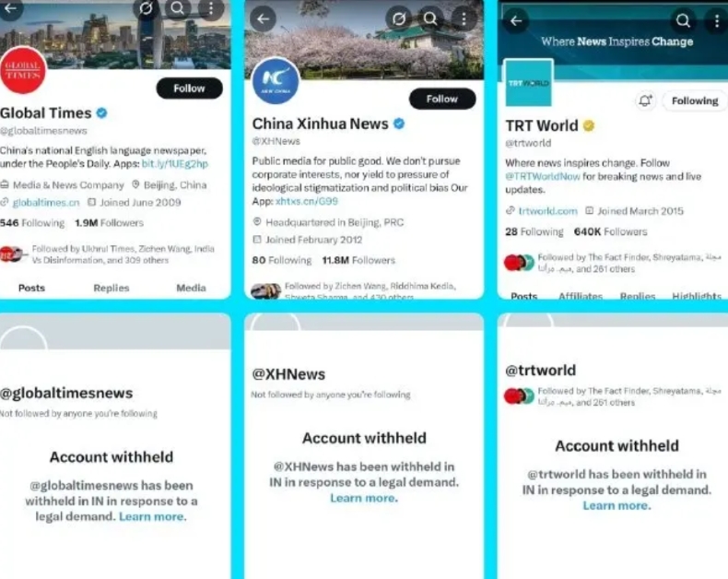Open the globaltimes.cn website link
728x579 pixels.
[x=46, y=203]
